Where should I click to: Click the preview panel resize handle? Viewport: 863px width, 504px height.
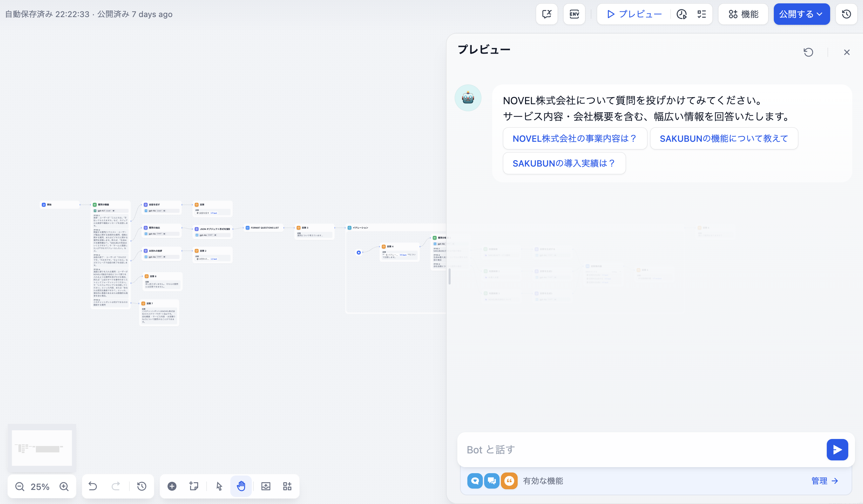[x=449, y=276]
